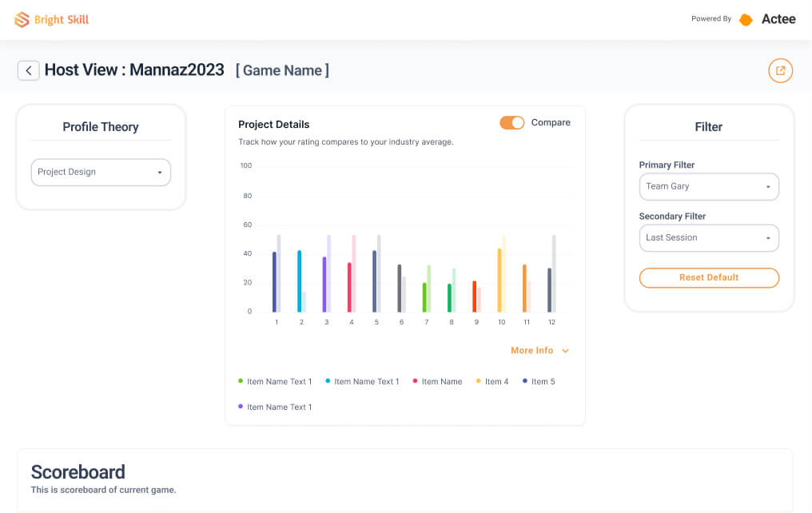Click the orange bar for category 11
Viewport: 812px width, 513px height.
pos(524,288)
